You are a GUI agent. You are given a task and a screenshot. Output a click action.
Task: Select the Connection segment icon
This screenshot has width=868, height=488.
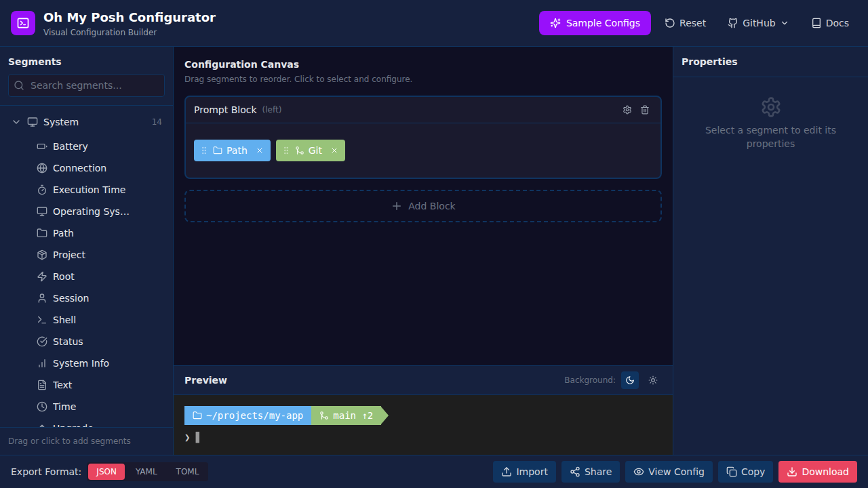(42, 167)
